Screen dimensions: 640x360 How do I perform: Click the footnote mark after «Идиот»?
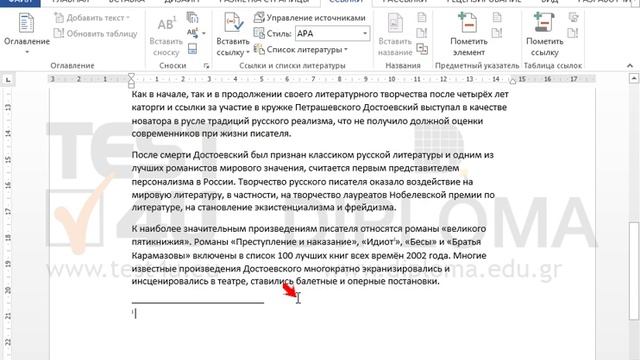[395, 240]
